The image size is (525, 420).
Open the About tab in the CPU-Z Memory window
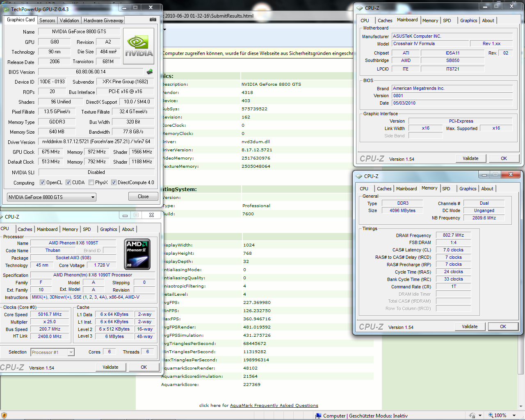(x=487, y=189)
